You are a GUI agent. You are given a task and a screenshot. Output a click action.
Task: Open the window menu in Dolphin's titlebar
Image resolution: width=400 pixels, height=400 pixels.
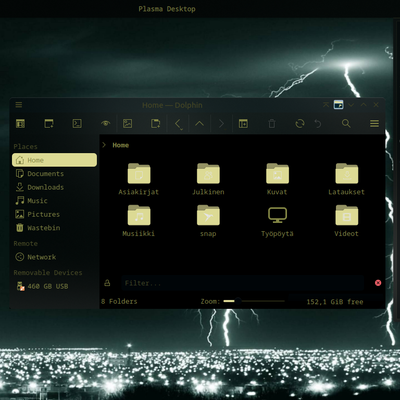[19, 105]
